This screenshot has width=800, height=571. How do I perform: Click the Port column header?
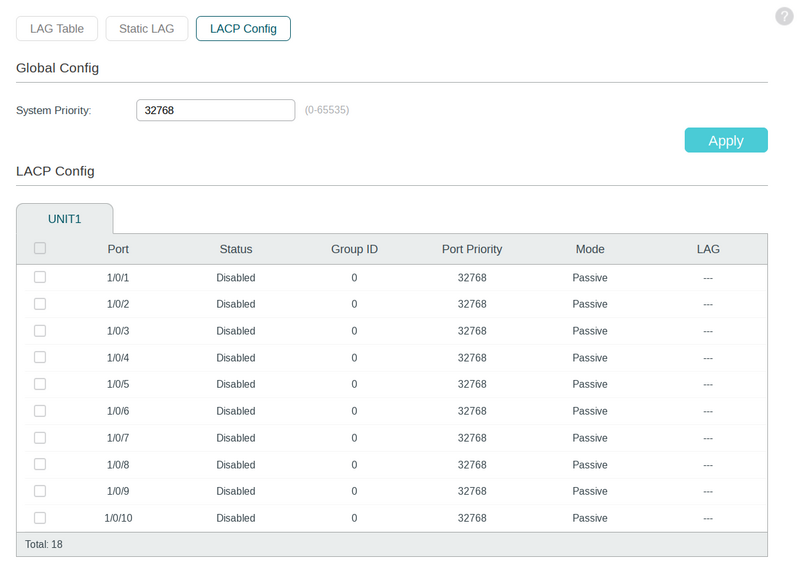click(118, 249)
